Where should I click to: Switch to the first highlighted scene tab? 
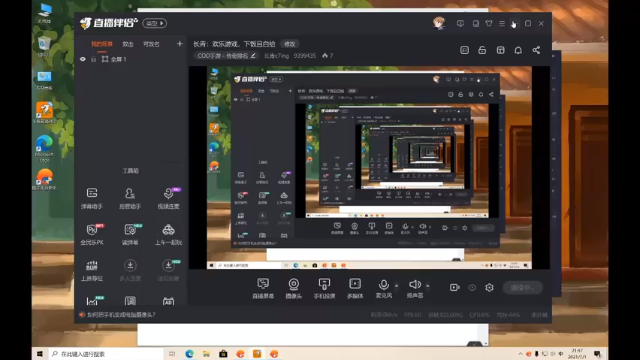pos(102,44)
